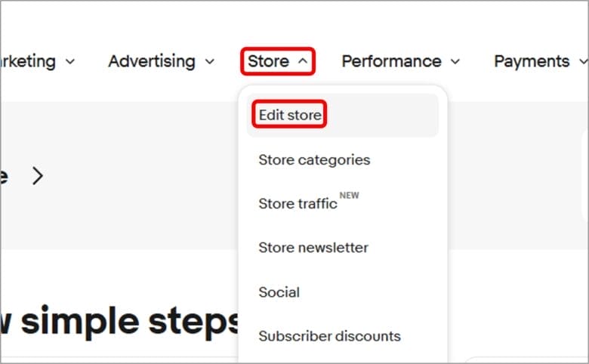Open the Advertising menu label
589x364 pixels.
(152, 61)
